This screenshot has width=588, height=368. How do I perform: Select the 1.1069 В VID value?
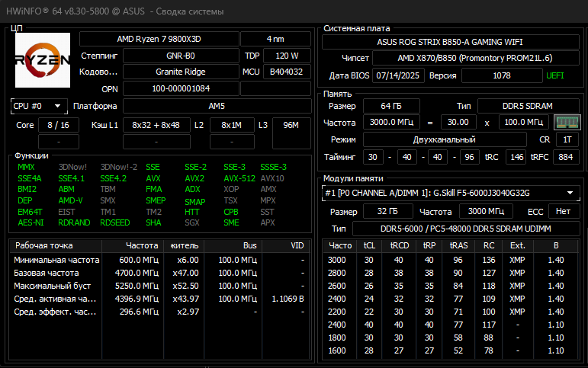(x=288, y=299)
